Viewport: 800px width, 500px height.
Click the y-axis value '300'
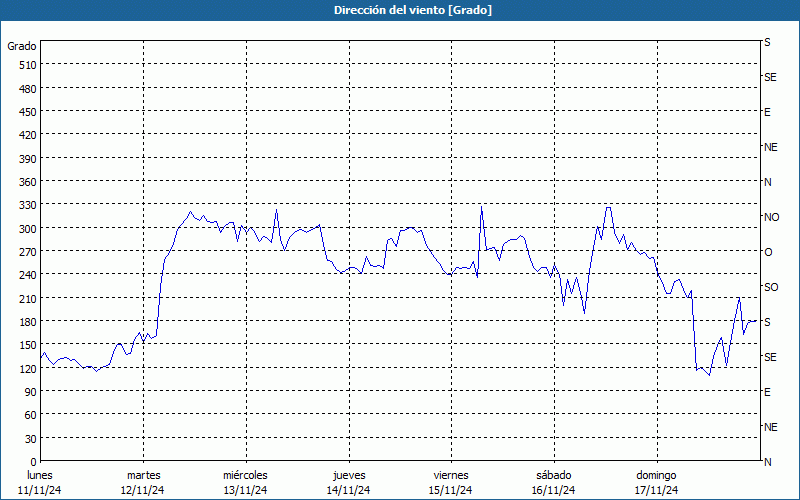(x=28, y=229)
